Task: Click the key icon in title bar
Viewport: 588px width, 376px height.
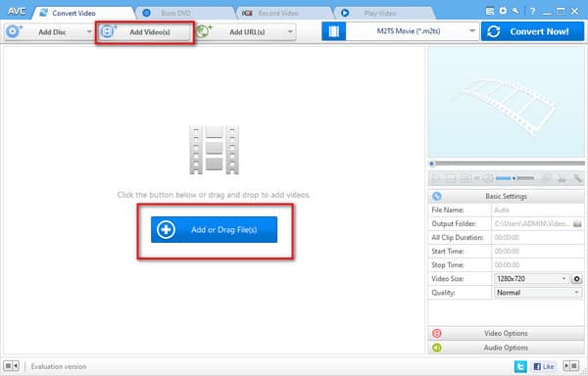Action: pyautogui.click(x=516, y=11)
